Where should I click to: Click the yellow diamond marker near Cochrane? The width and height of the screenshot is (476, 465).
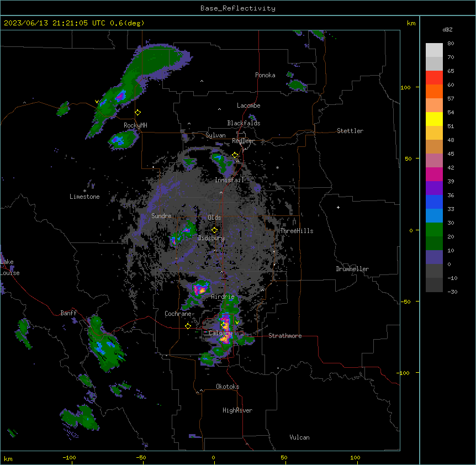188,326
